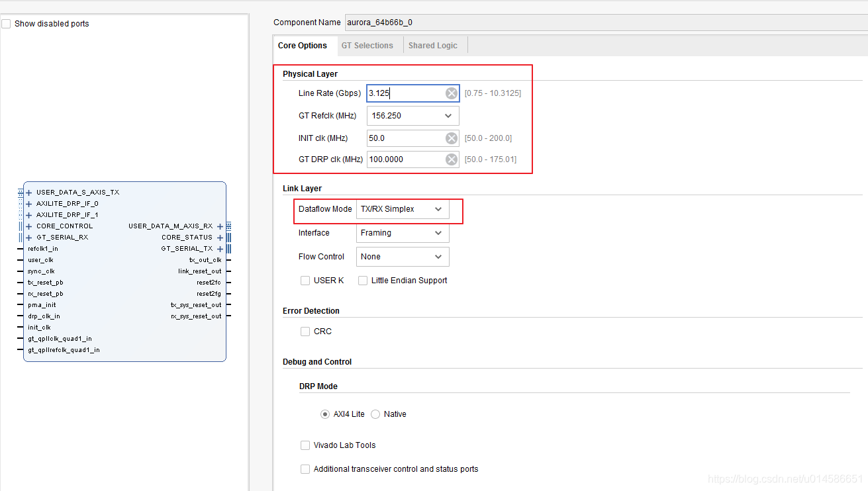Select the rx_reset_pb port label
Screen dimensions: 868x491
[x=45, y=294]
